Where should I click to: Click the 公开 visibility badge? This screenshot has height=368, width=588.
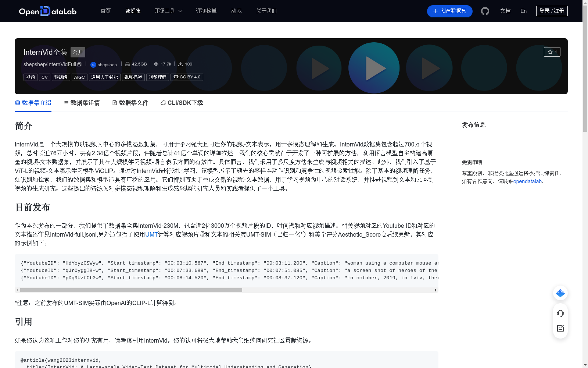pyautogui.click(x=78, y=52)
